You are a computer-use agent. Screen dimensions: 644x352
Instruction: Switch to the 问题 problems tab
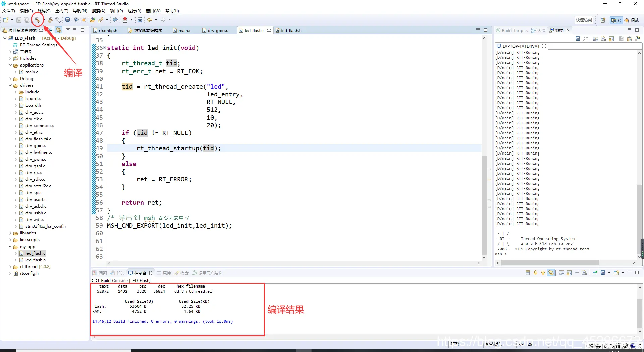point(100,273)
